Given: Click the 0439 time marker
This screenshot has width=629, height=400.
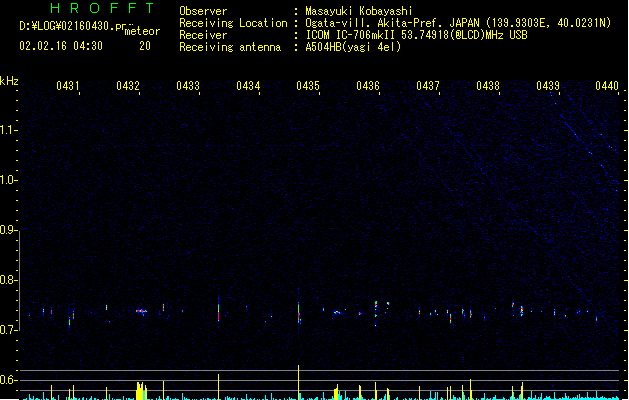Looking at the screenshot, I should (x=548, y=86).
